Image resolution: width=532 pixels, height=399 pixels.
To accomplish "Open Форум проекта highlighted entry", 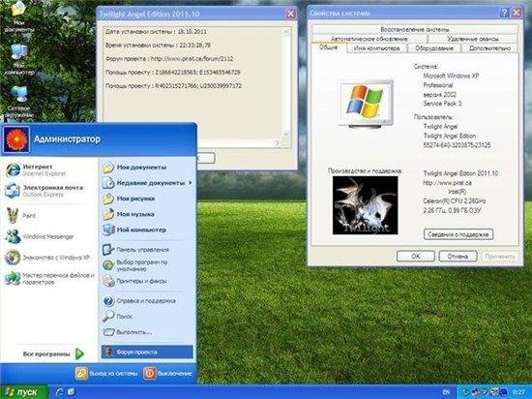I will 147,353.
